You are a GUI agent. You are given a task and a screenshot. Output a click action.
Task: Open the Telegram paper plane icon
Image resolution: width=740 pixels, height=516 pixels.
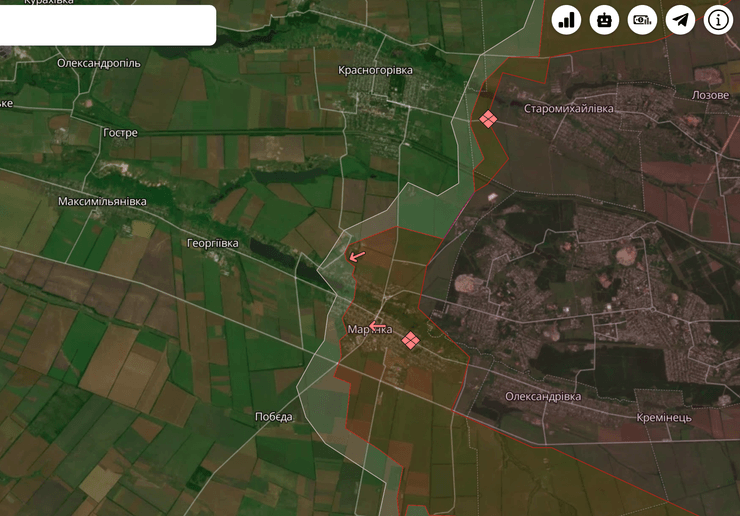coord(681,19)
